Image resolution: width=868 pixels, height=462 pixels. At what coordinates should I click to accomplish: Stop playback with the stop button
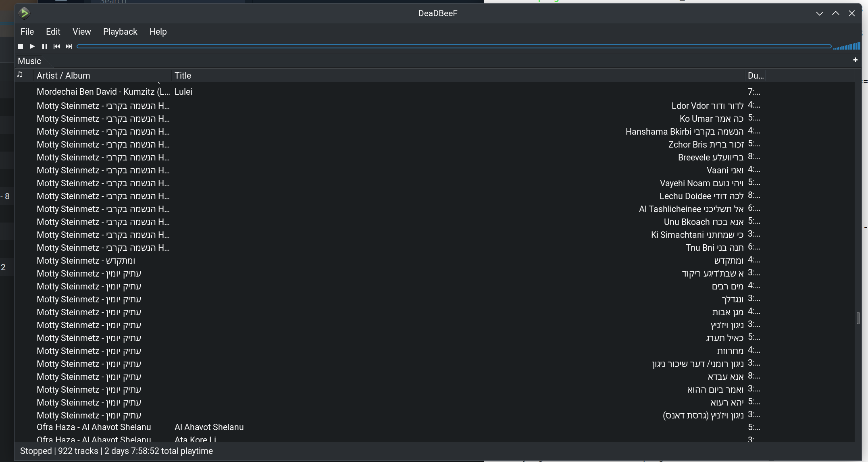21,46
